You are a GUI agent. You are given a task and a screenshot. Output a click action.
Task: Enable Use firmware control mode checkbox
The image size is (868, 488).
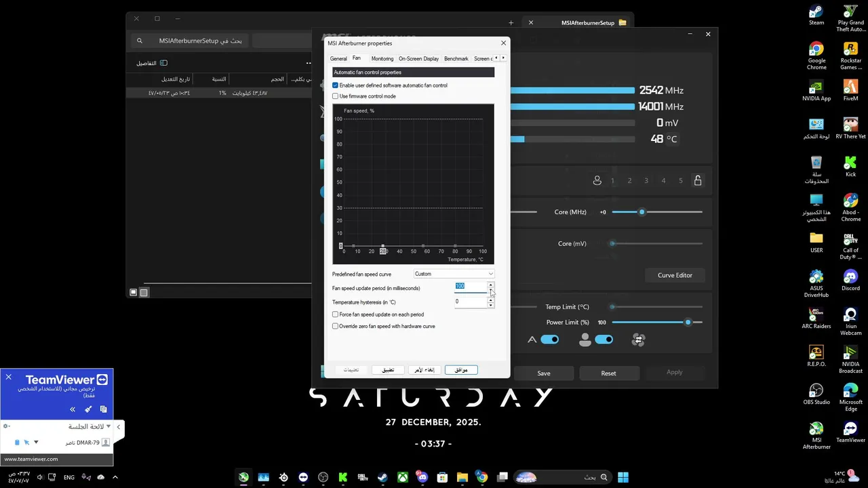click(335, 96)
